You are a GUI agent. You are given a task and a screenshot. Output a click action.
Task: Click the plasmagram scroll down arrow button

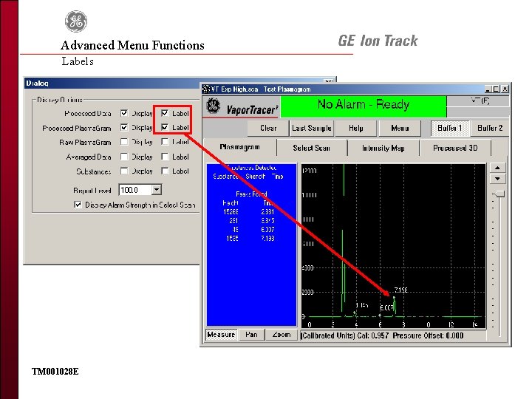[497, 179]
